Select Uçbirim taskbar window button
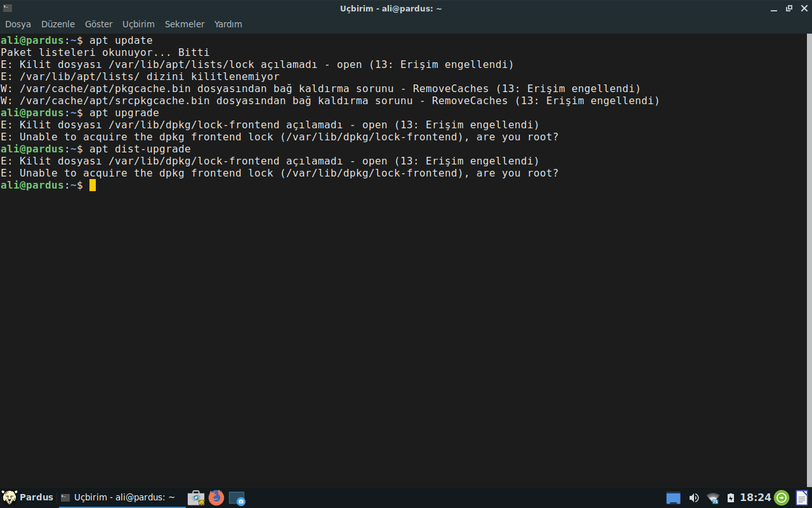Image resolution: width=812 pixels, height=508 pixels. (121, 497)
